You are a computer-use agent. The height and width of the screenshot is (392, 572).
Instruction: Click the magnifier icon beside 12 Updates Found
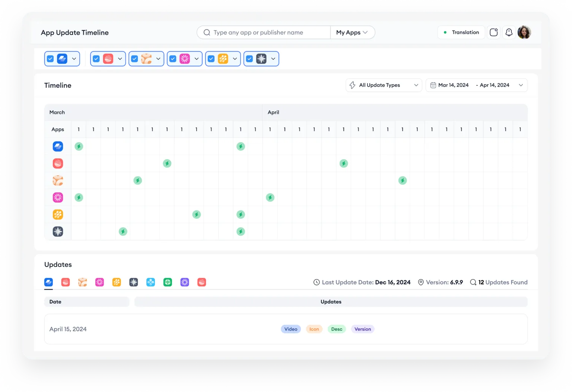coord(473,282)
